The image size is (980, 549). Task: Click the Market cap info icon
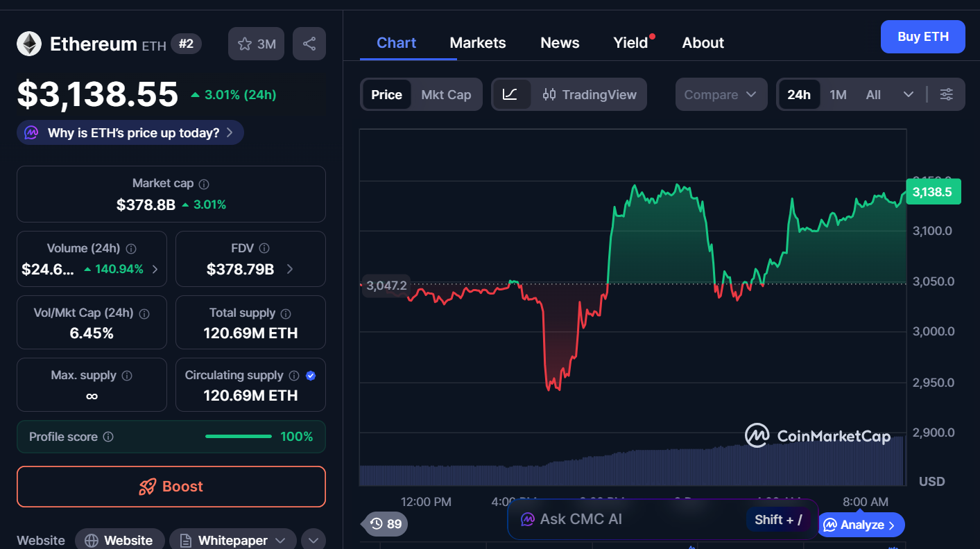pos(203,183)
